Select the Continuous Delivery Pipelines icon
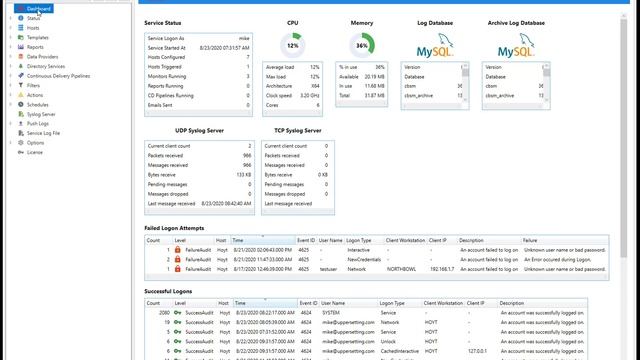Image resolution: width=640 pixels, height=360 pixels. (x=21, y=76)
